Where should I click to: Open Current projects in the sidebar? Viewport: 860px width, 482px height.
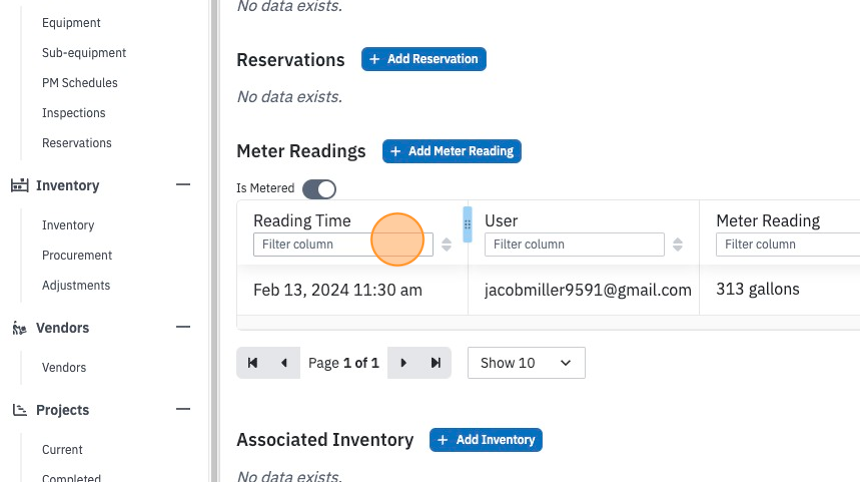pyautogui.click(x=62, y=450)
